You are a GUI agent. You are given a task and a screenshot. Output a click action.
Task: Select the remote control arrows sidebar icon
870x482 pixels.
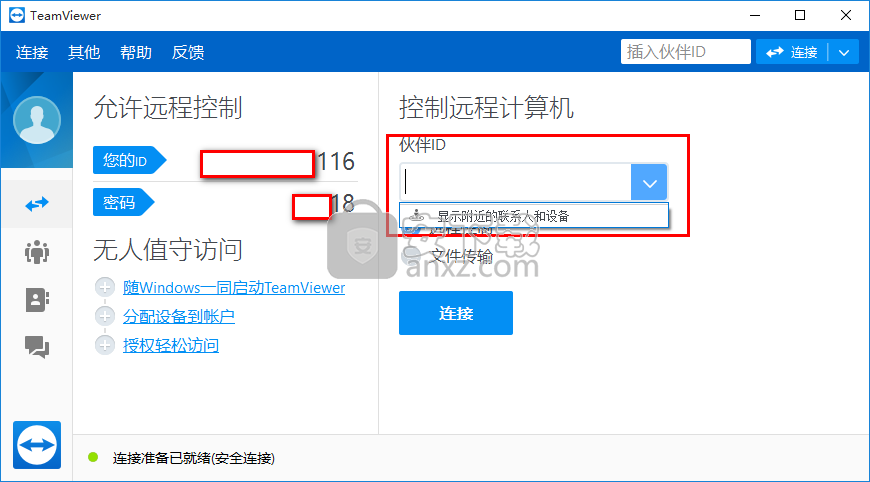pyautogui.click(x=37, y=205)
